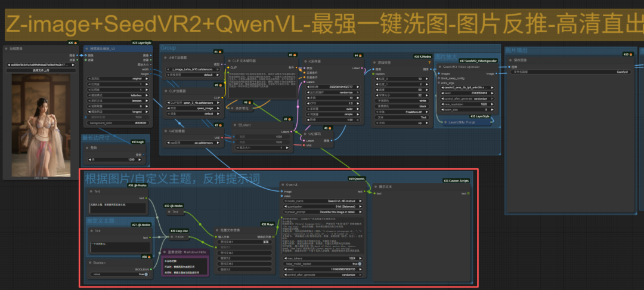Collapse the 加载图像 node via its title dot
644x290 pixels.
click(6, 48)
